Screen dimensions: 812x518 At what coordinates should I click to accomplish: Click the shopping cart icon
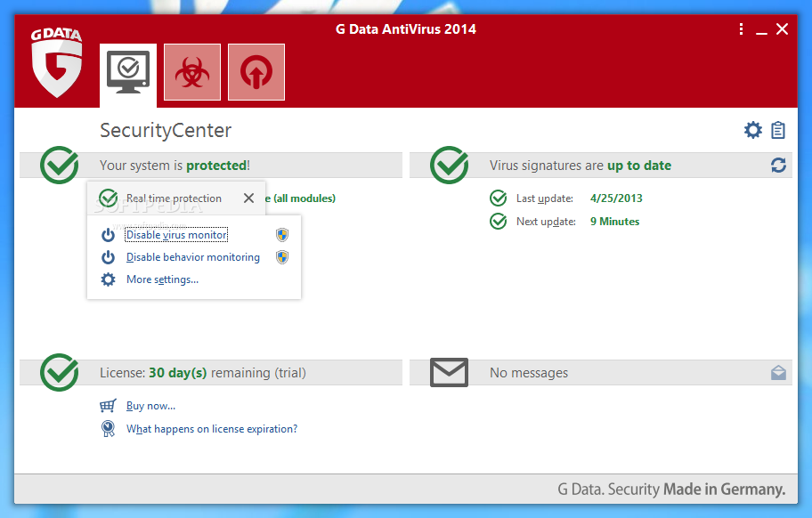(x=108, y=406)
